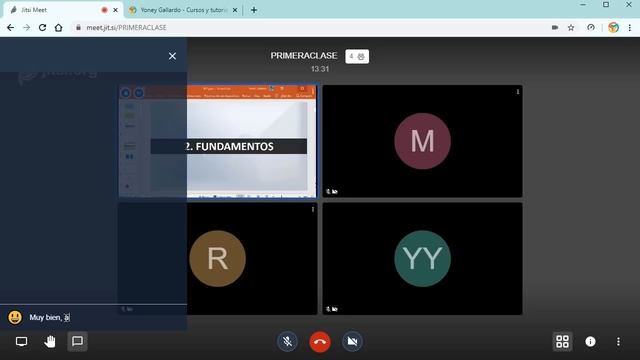Toggle the chat panel button

coord(77,341)
